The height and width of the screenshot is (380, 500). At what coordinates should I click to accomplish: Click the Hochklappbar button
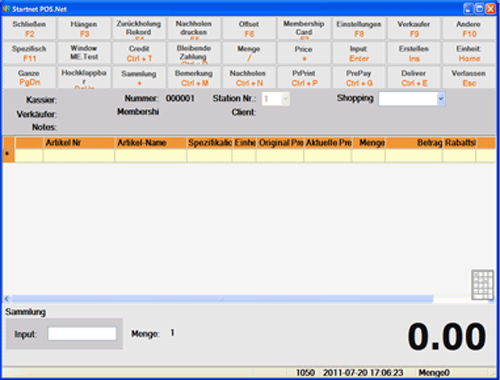pos(84,78)
